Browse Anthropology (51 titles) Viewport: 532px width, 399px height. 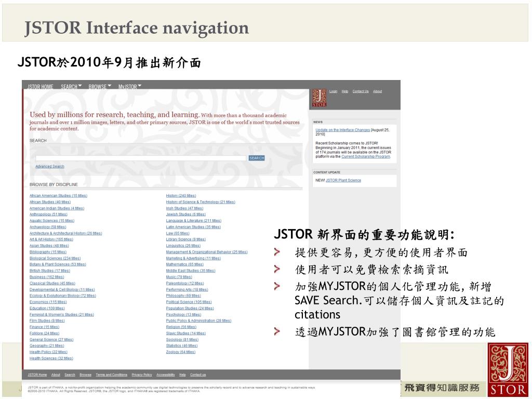pos(48,215)
